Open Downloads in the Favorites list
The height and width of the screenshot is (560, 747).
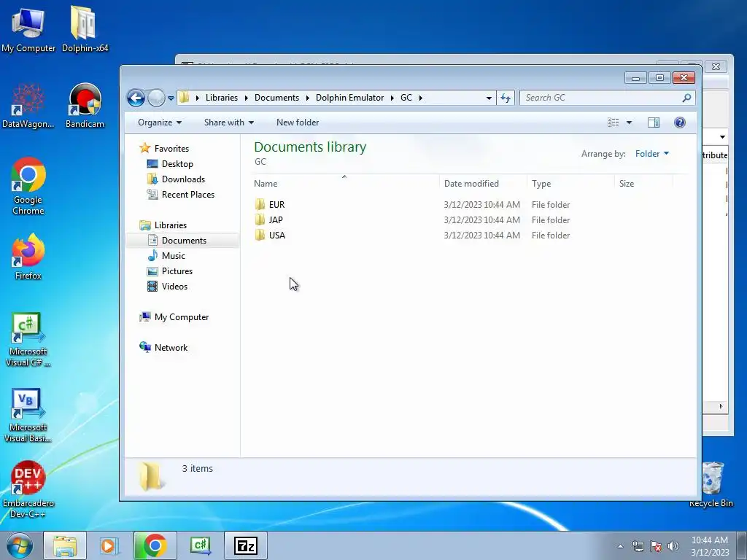pos(183,179)
